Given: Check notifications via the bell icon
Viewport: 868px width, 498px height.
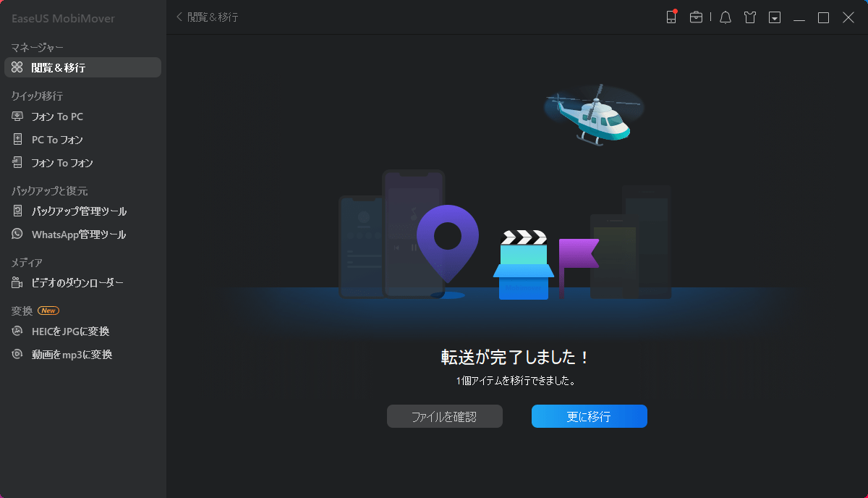Looking at the screenshot, I should pyautogui.click(x=725, y=17).
